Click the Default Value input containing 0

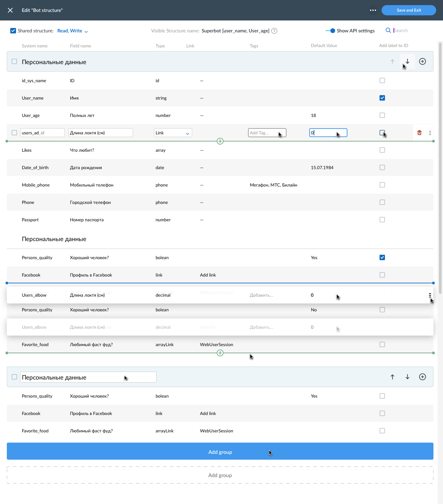point(328,133)
